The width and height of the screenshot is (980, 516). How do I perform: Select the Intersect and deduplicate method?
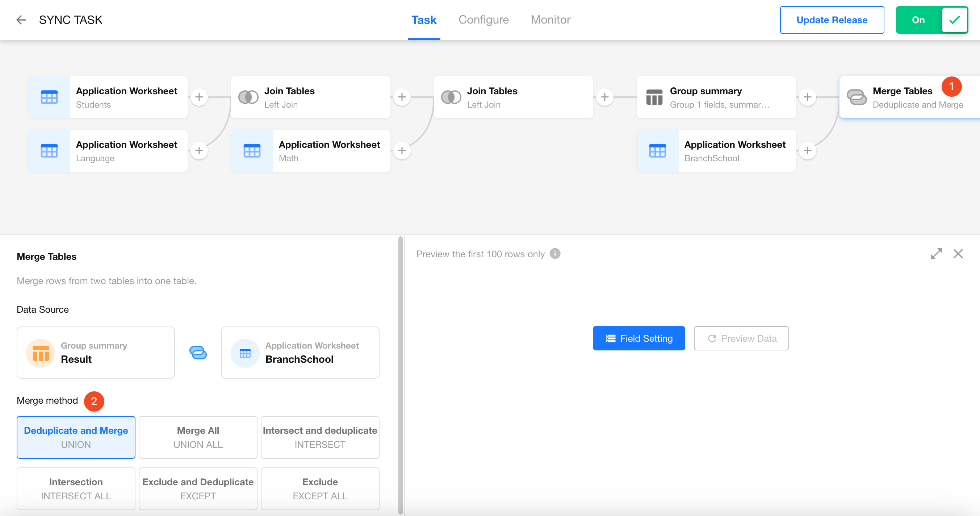pos(319,437)
